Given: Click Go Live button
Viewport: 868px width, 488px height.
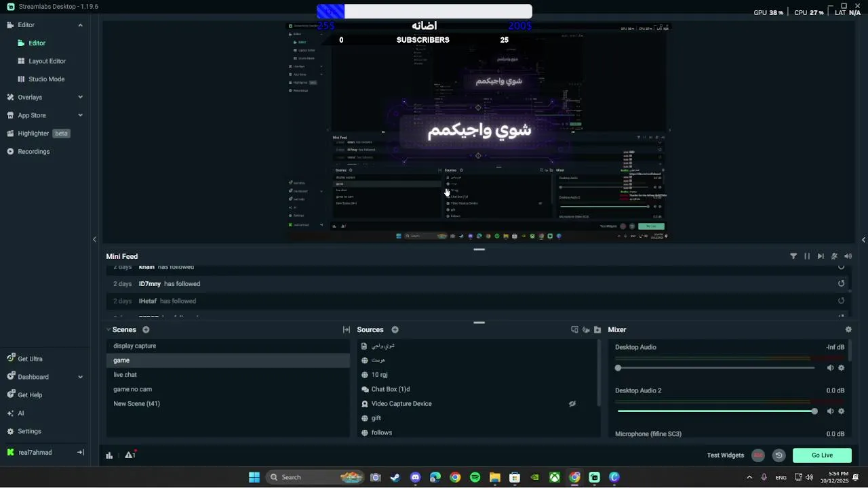Looking at the screenshot, I should (x=822, y=455).
